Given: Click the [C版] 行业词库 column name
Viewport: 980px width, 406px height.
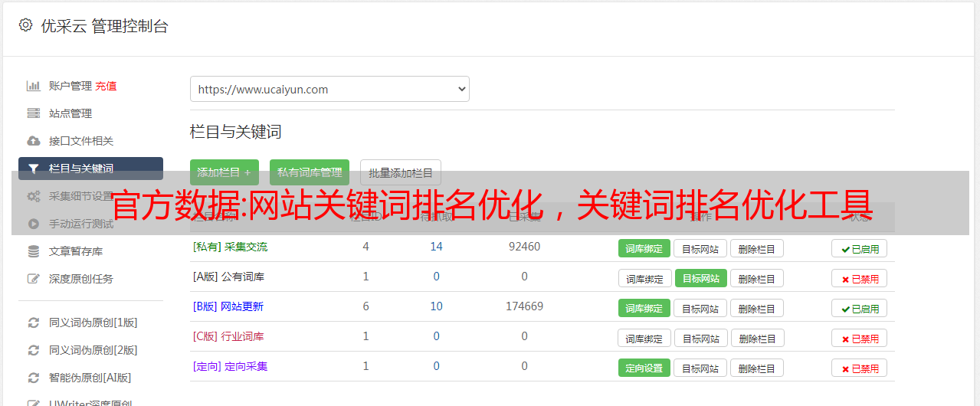Looking at the screenshot, I should pos(228,336).
